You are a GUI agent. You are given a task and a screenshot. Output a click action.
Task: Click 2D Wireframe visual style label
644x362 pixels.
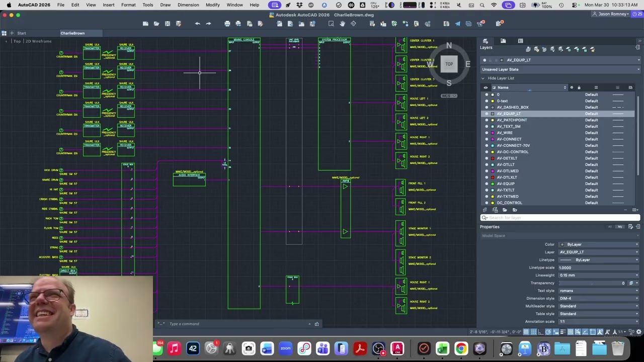coord(39,41)
